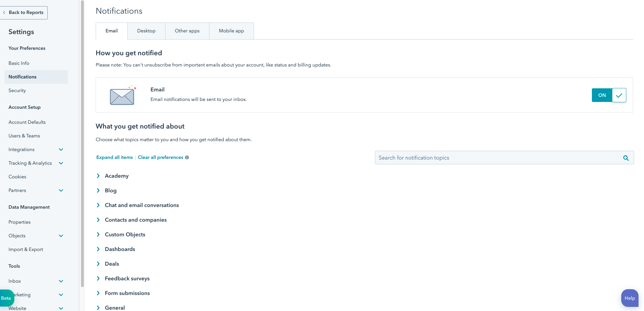Click the search magnifier icon
644x311 pixels.
pyautogui.click(x=626, y=158)
